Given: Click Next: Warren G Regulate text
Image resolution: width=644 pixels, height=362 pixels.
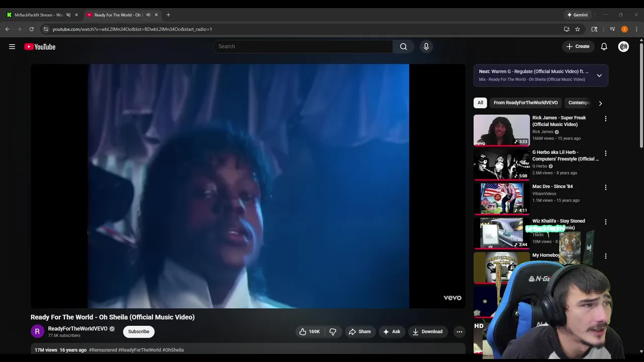Looking at the screenshot, I should (533, 71).
